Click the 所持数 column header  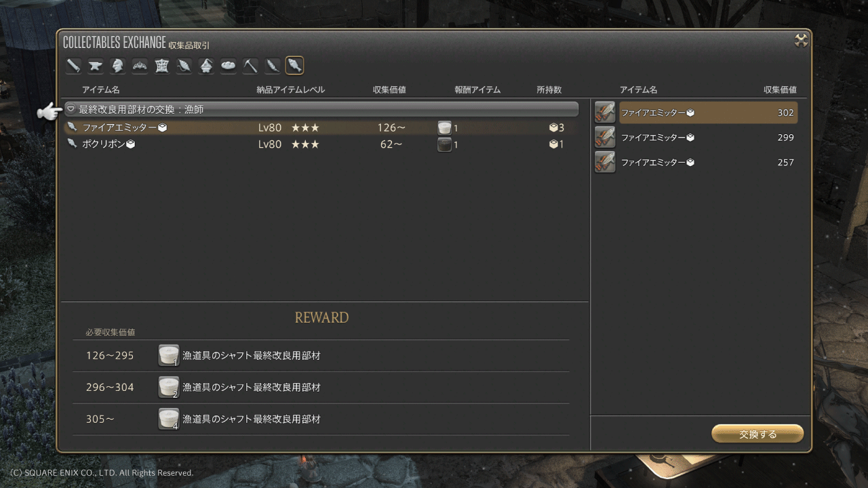pos(549,89)
